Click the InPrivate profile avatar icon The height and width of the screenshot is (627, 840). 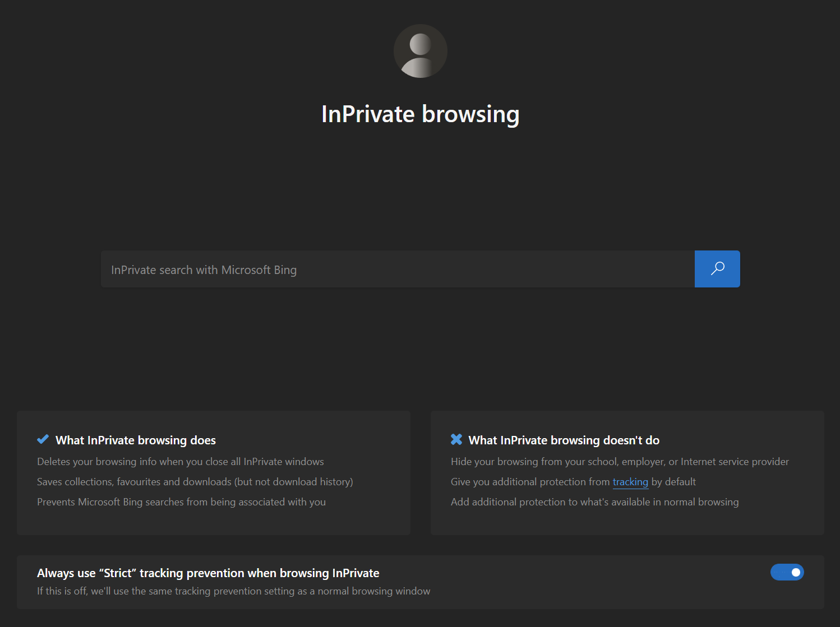coord(420,51)
